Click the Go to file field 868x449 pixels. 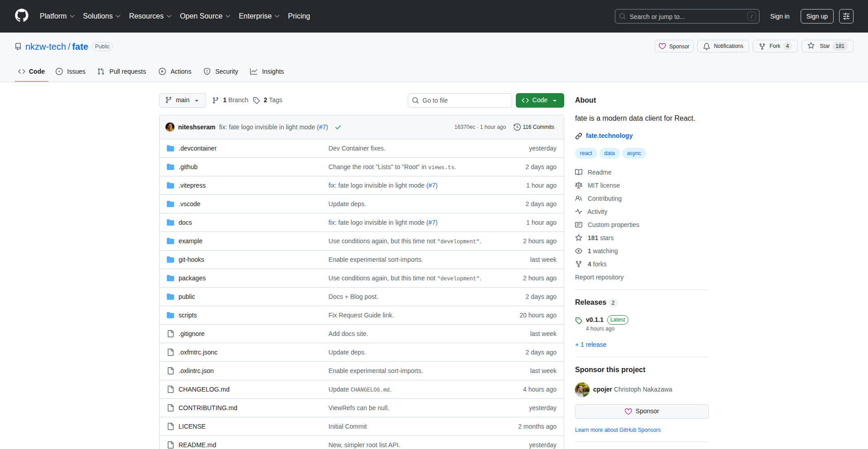(x=460, y=100)
